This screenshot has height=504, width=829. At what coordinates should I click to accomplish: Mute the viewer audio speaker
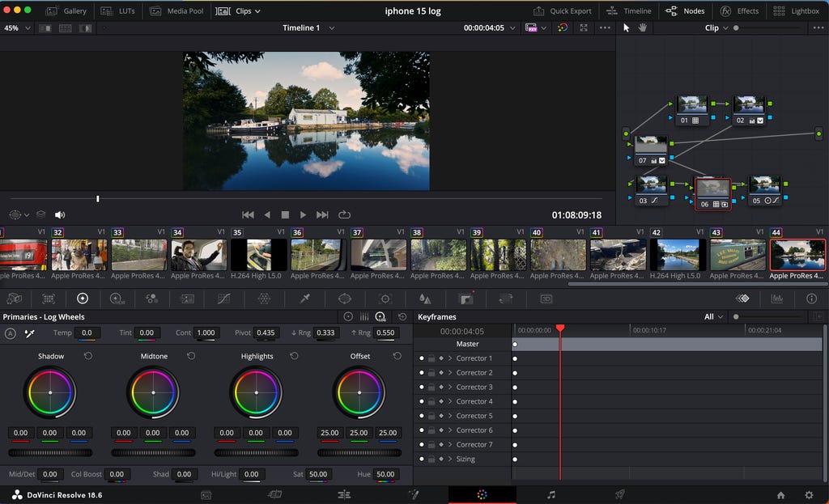[x=60, y=214]
